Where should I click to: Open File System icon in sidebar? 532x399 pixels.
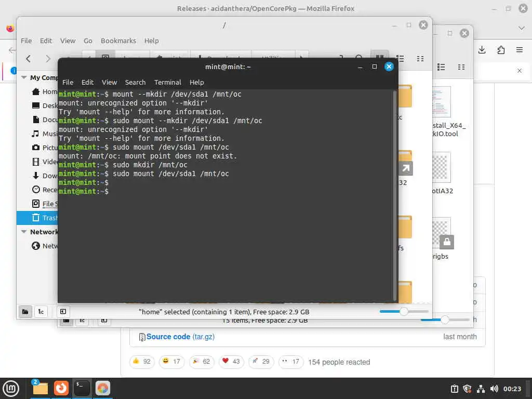pos(36,204)
